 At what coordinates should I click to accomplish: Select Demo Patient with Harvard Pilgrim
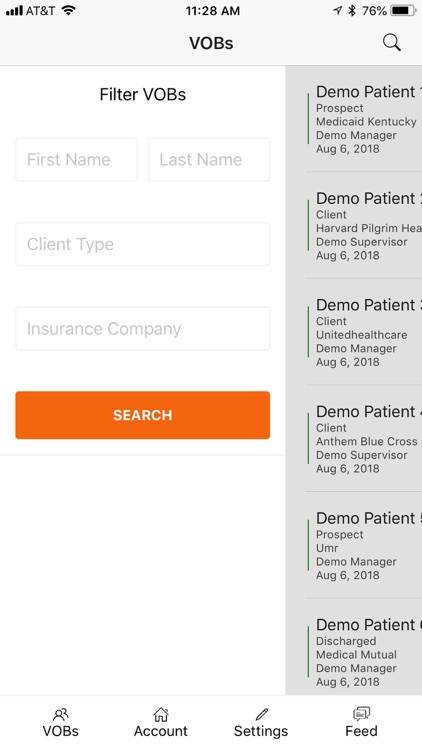[364, 225]
